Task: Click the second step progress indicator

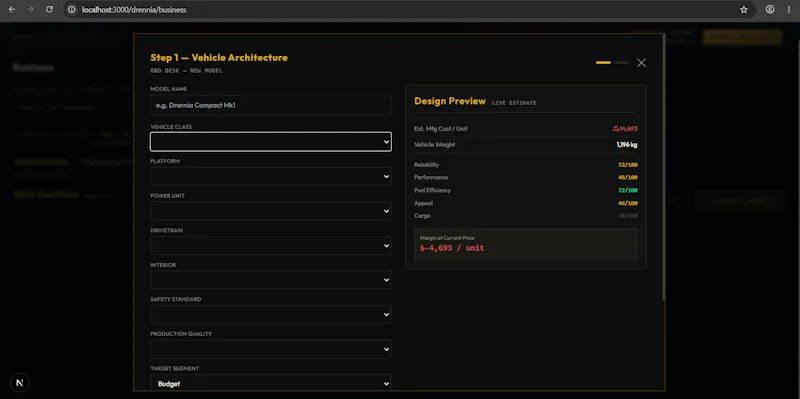Action: pyautogui.click(x=621, y=63)
